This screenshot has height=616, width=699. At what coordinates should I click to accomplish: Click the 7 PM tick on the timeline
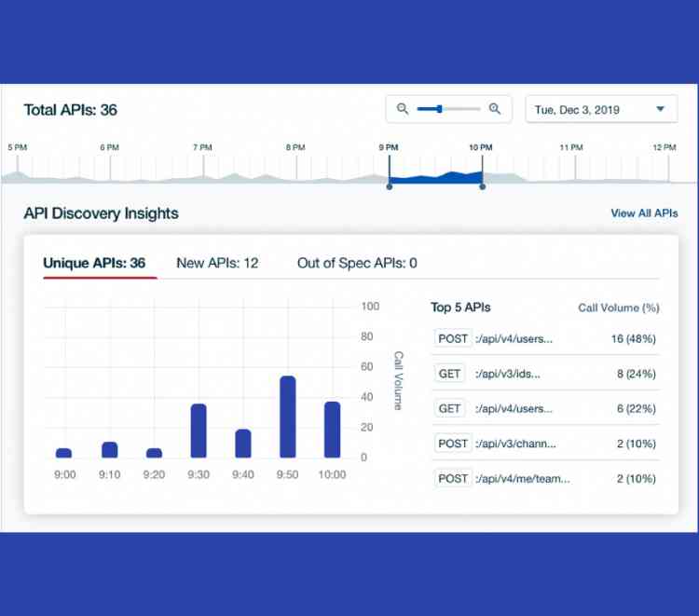[203, 147]
